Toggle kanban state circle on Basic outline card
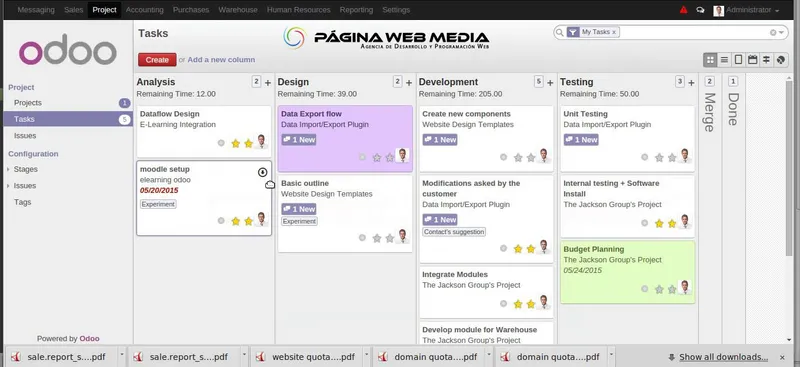This screenshot has width=800, height=367. click(362, 237)
